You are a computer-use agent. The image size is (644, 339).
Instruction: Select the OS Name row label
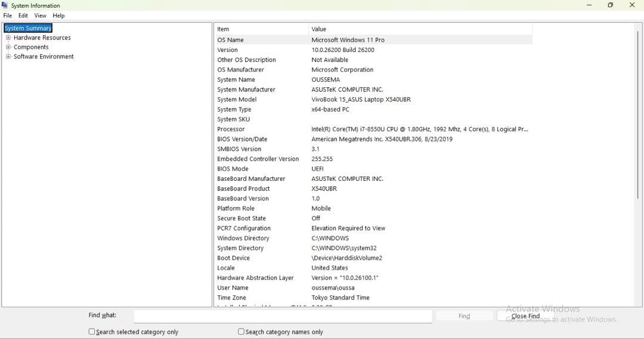(230, 40)
